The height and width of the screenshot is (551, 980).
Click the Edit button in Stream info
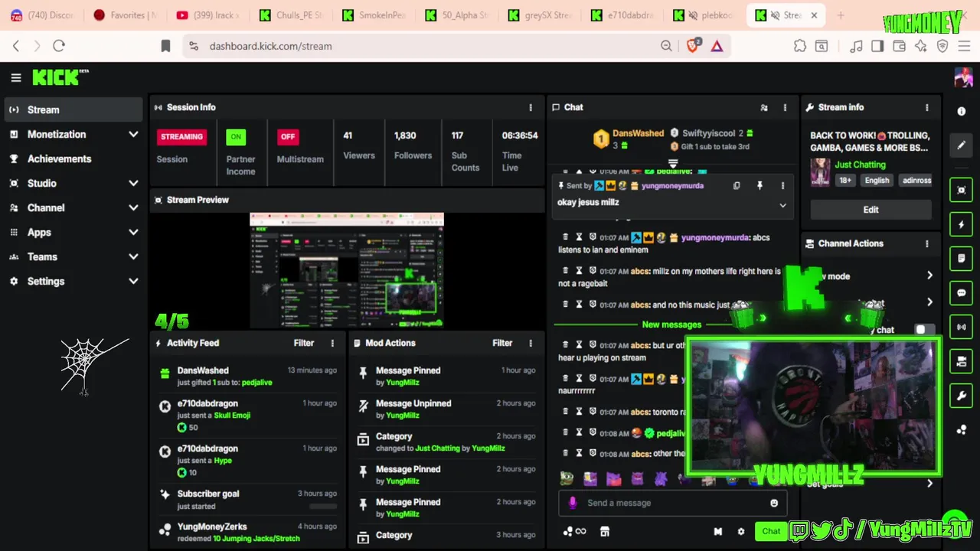pos(871,210)
